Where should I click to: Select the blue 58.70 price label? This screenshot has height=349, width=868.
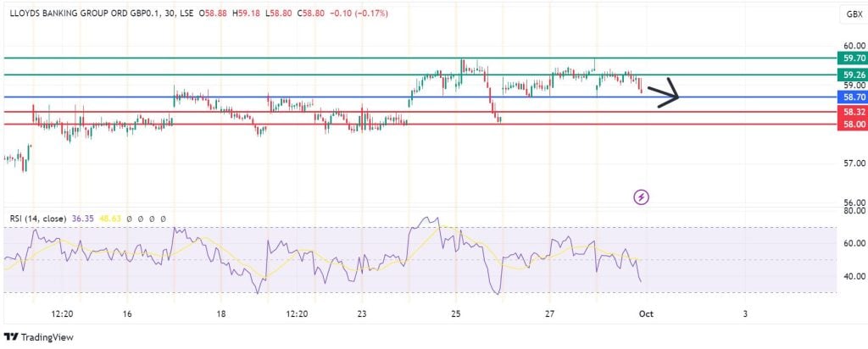(851, 97)
